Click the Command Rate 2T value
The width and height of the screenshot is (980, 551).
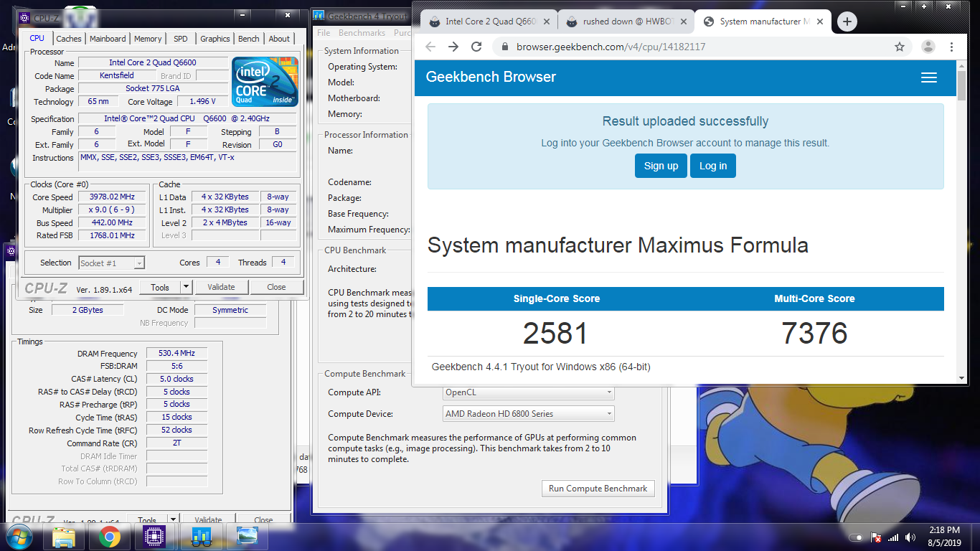pyautogui.click(x=177, y=443)
